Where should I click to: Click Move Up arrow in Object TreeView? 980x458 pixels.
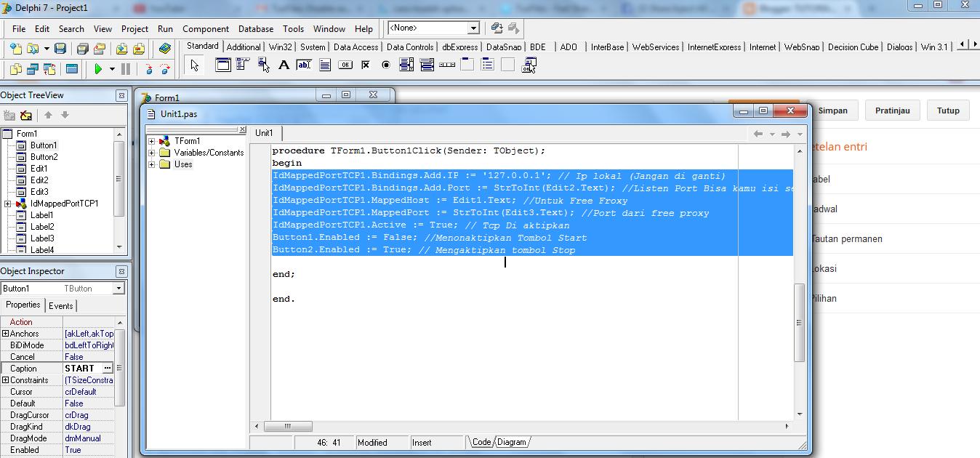click(48, 115)
